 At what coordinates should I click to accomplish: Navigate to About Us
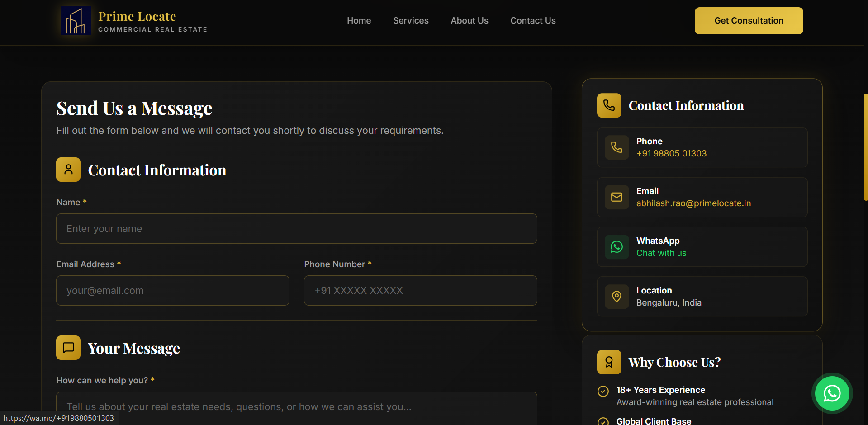[469, 21]
